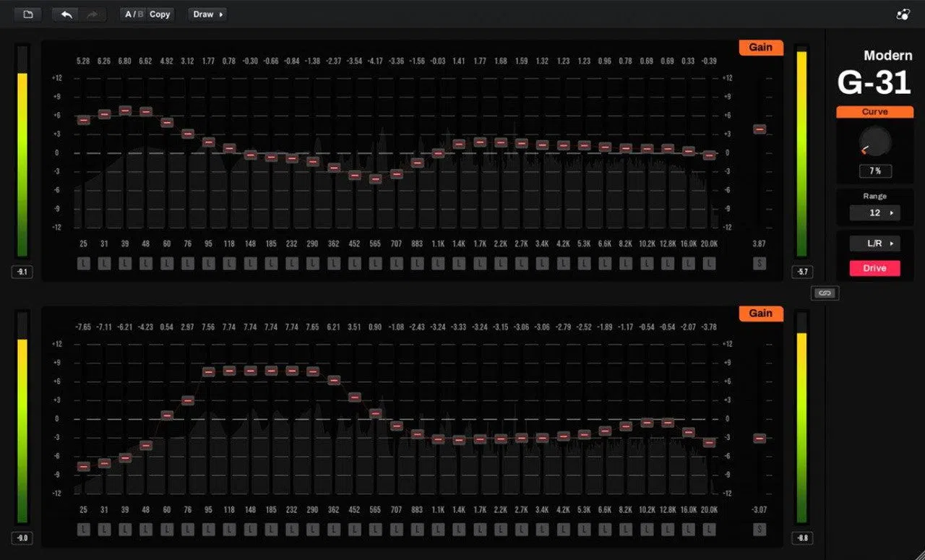Screen dimensions: 925x560
Task: Click the undo arrow icon
Action: [66, 14]
